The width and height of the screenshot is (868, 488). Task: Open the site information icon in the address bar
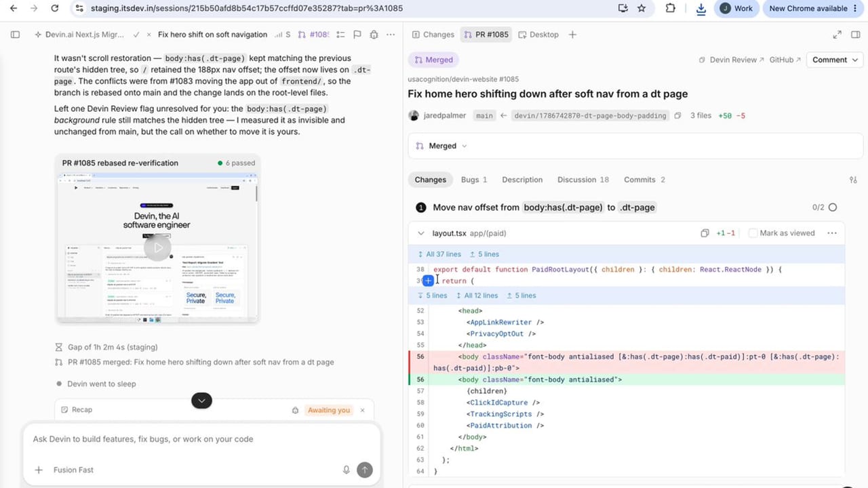(x=79, y=8)
